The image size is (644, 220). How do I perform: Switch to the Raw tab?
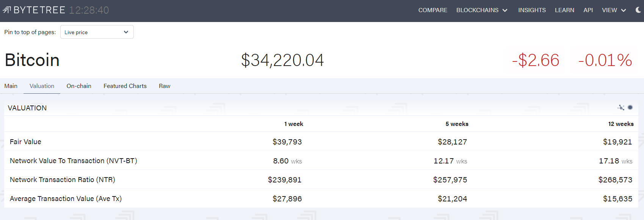click(x=165, y=86)
